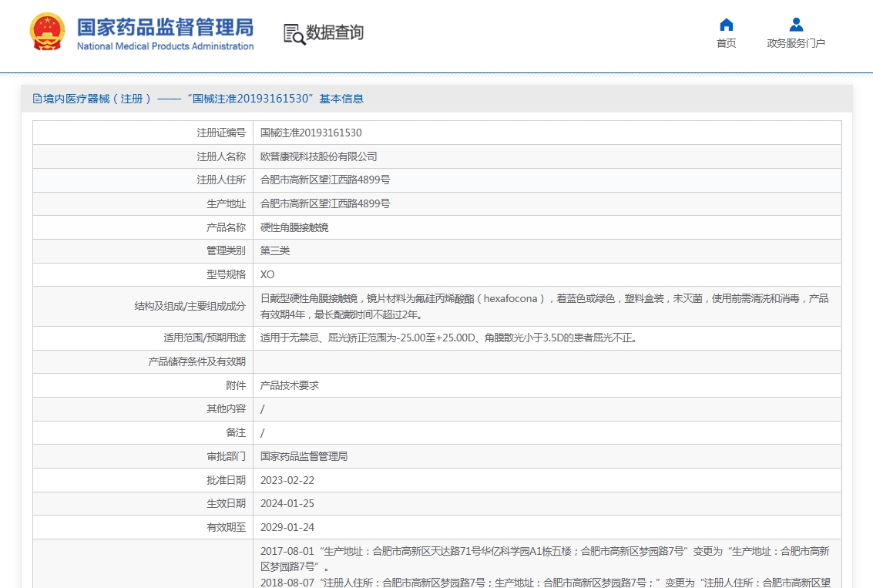Select 第三类 management category value
873x588 pixels.
275,250
